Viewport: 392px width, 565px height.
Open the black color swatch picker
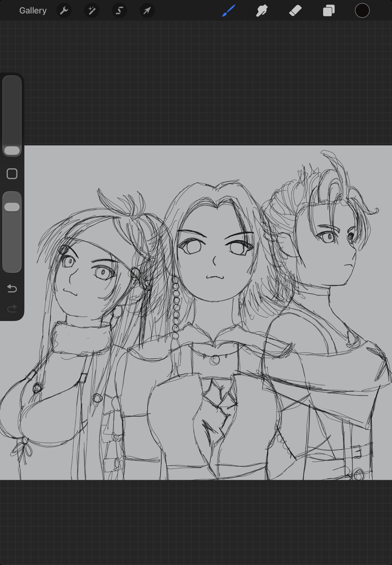click(362, 11)
